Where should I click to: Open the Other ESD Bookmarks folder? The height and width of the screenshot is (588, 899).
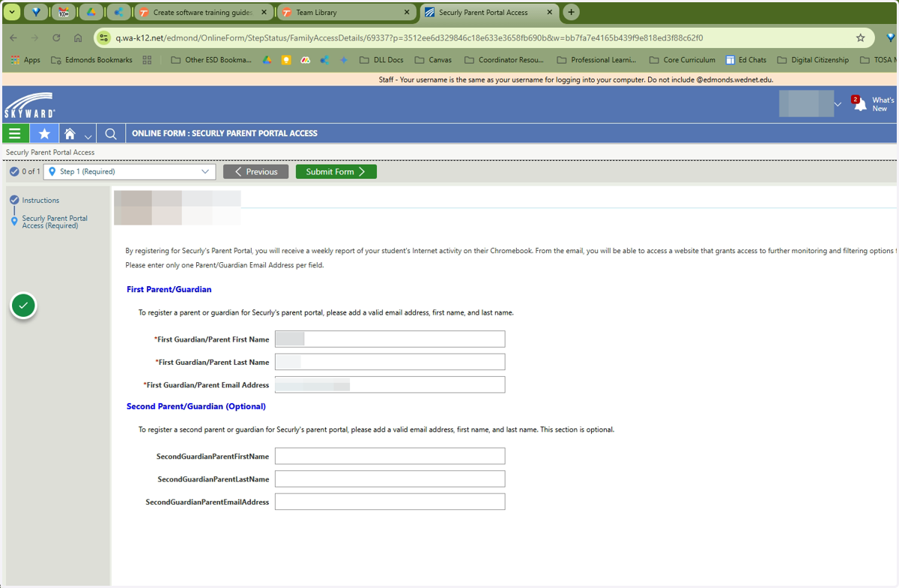(x=211, y=60)
